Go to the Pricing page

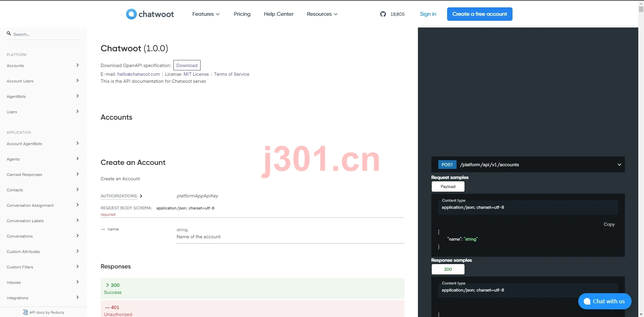(x=242, y=14)
